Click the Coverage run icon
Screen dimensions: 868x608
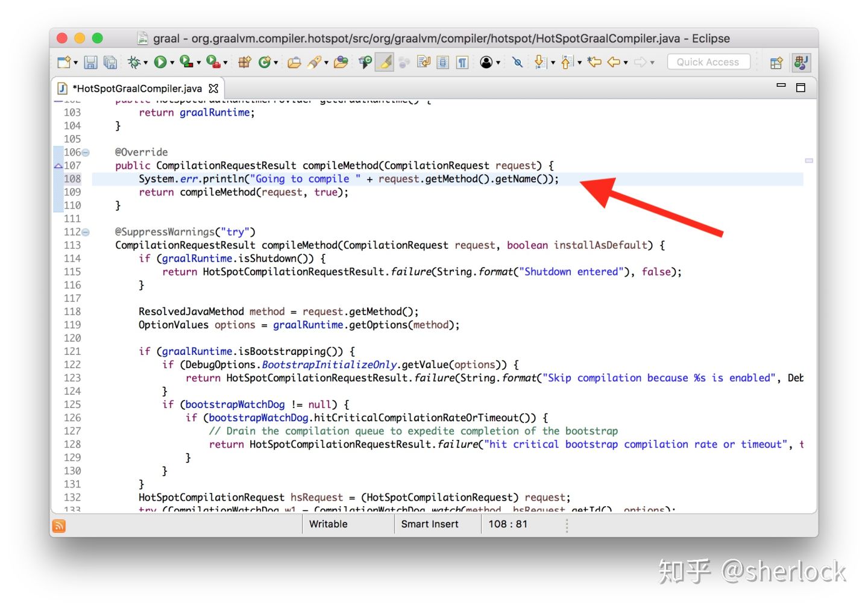[x=186, y=61]
